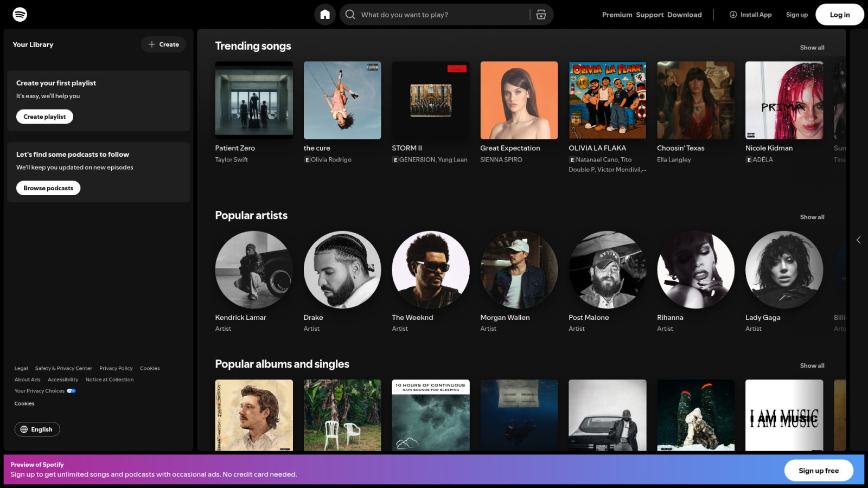
Task: Open Safety & Privacy Center link
Action: (x=63, y=369)
